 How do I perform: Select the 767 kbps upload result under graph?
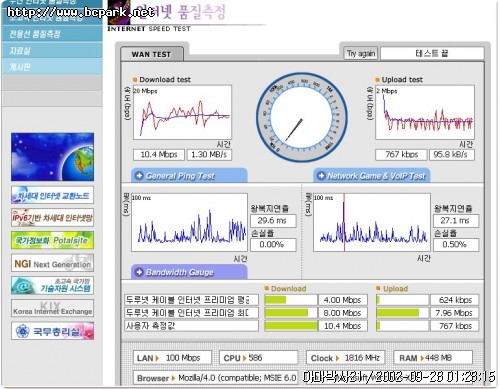tap(401, 155)
